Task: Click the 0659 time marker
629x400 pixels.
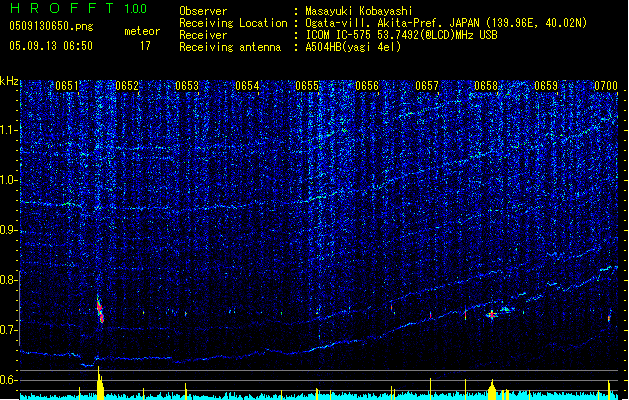Action: [546, 86]
